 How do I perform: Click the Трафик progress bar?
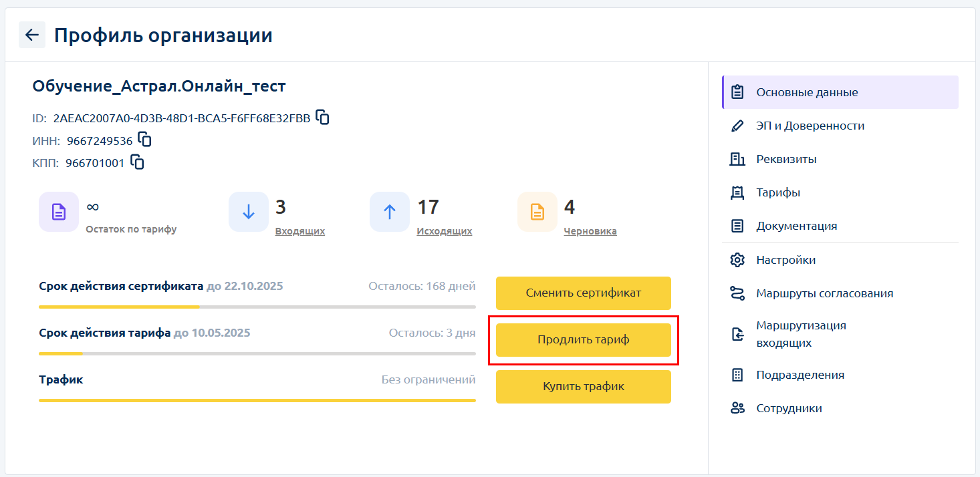pos(257,400)
